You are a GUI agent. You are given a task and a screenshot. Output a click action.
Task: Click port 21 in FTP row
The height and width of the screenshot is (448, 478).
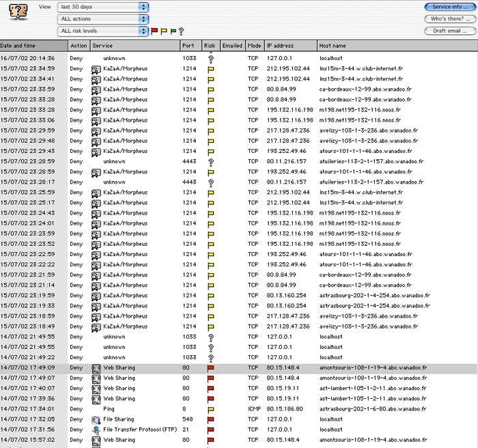[186, 430]
